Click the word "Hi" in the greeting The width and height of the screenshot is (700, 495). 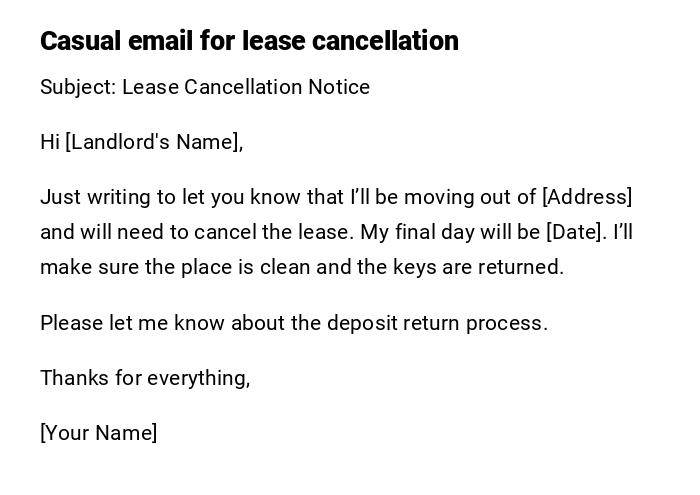point(50,142)
